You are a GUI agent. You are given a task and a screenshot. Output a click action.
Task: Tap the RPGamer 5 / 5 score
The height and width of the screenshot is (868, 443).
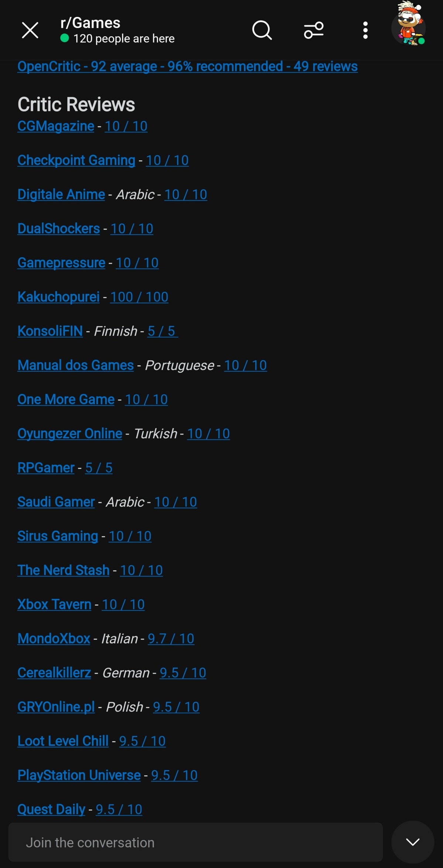pyautogui.click(x=99, y=468)
